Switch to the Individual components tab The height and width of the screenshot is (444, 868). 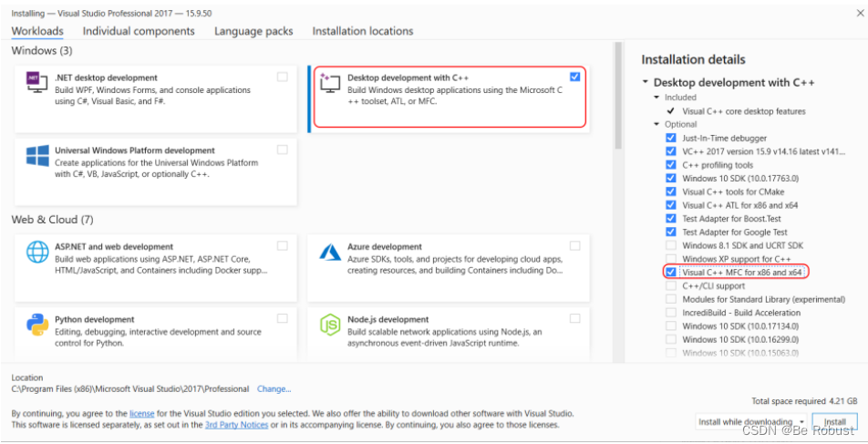click(x=139, y=31)
